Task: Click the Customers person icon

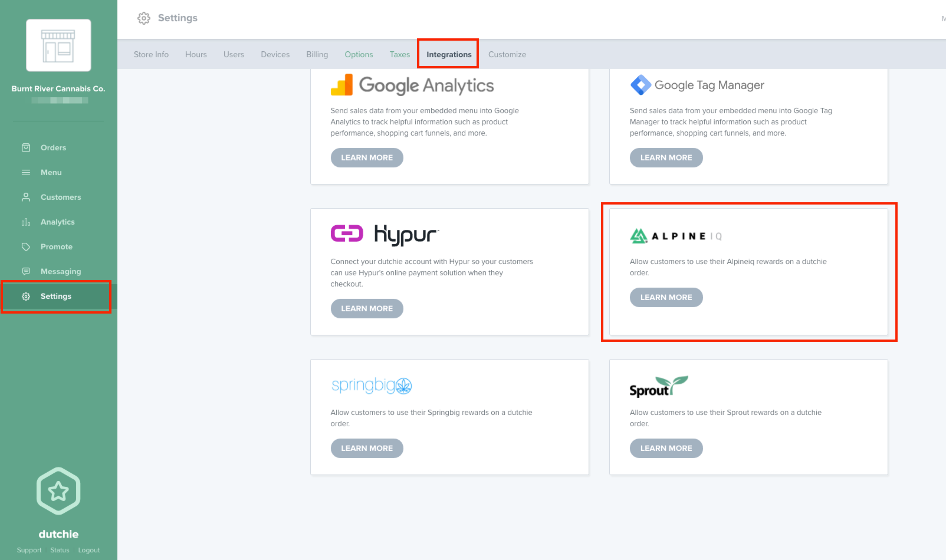Action: click(26, 197)
